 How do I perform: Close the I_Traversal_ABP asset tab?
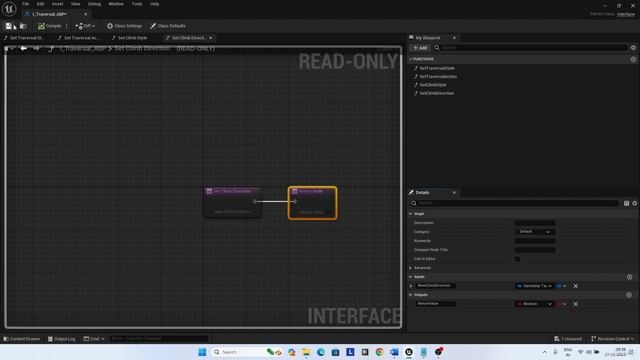coord(85,14)
